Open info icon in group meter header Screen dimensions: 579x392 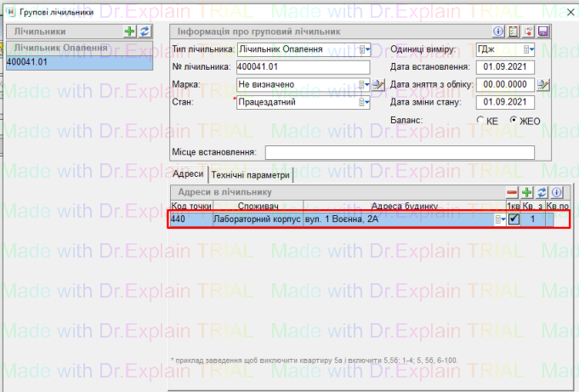(x=513, y=31)
